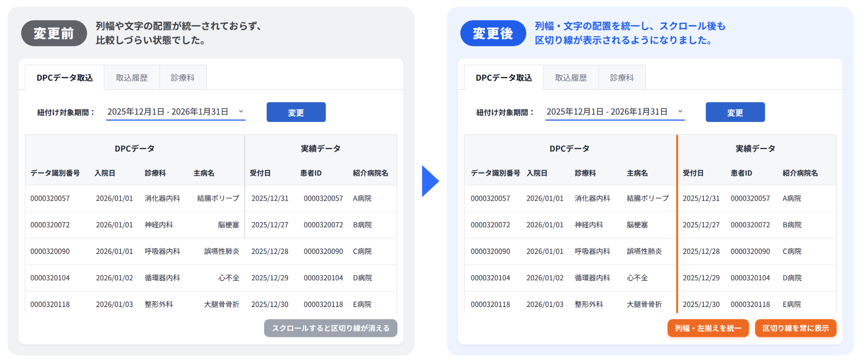The width and height of the screenshot is (868, 363).
Task: Click 2026/01/02 date in 変更後 table
Action: click(545, 278)
